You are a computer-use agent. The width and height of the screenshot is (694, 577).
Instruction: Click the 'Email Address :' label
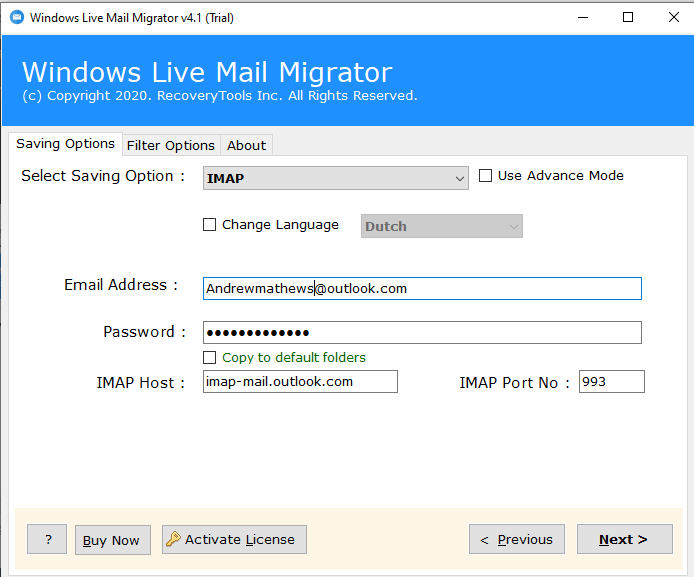coord(121,285)
